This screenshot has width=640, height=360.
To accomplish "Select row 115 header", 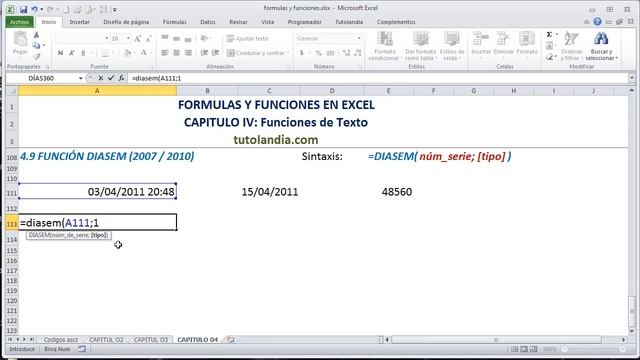I will tap(12, 250).
